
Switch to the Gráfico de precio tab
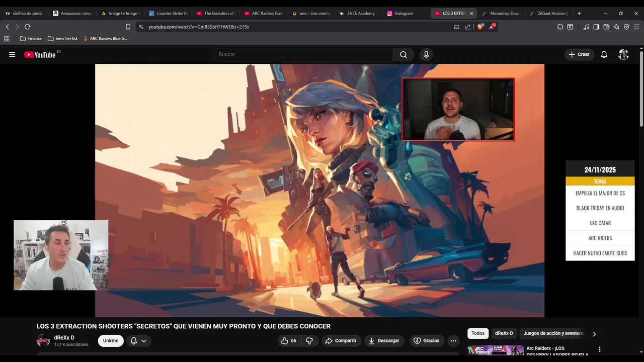(25, 14)
